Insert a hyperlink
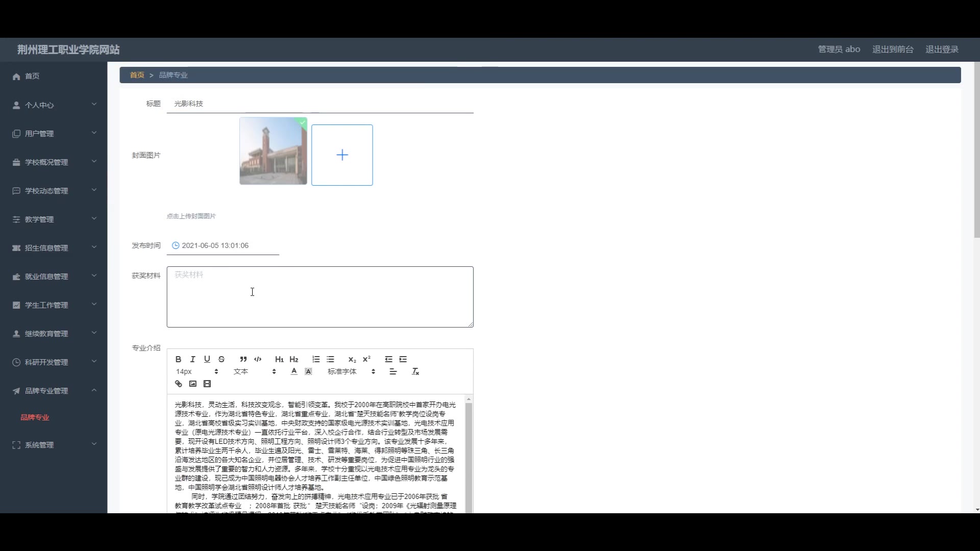 click(178, 384)
